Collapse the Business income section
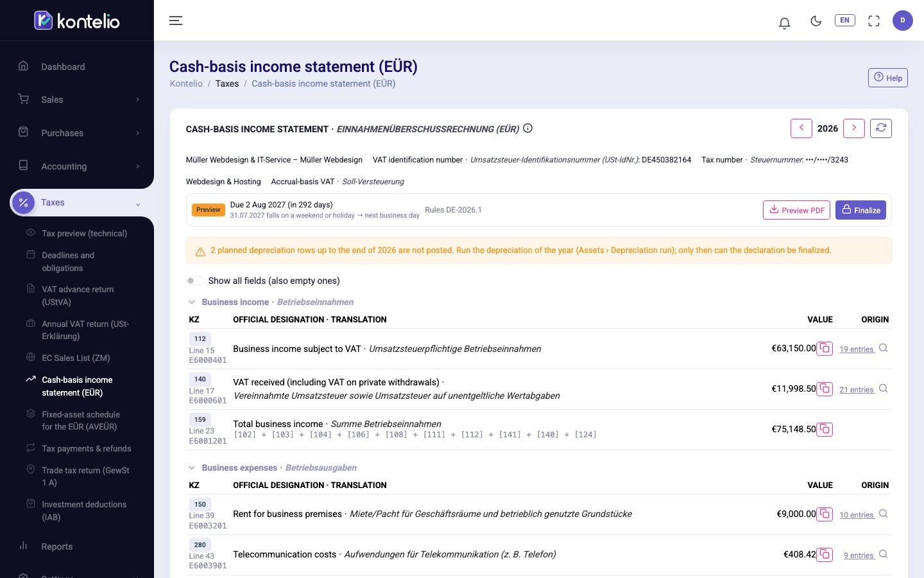This screenshot has width=924, height=578. [191, 302]
